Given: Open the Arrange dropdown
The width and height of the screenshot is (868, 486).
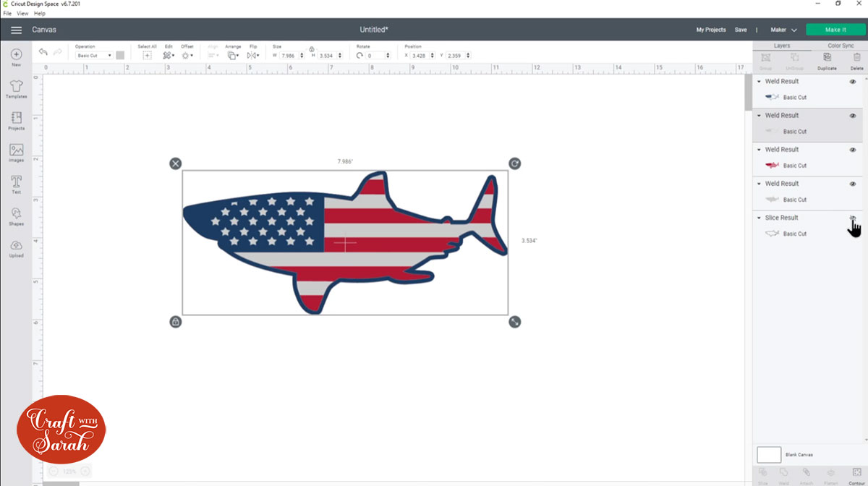Looking at the screenshot, I should pyautogui.click(x=233, y=55).
